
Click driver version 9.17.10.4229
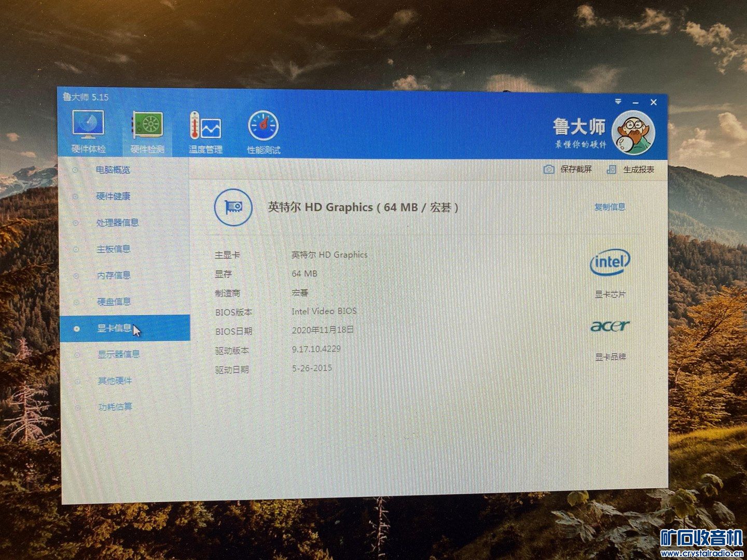(316, 349)
